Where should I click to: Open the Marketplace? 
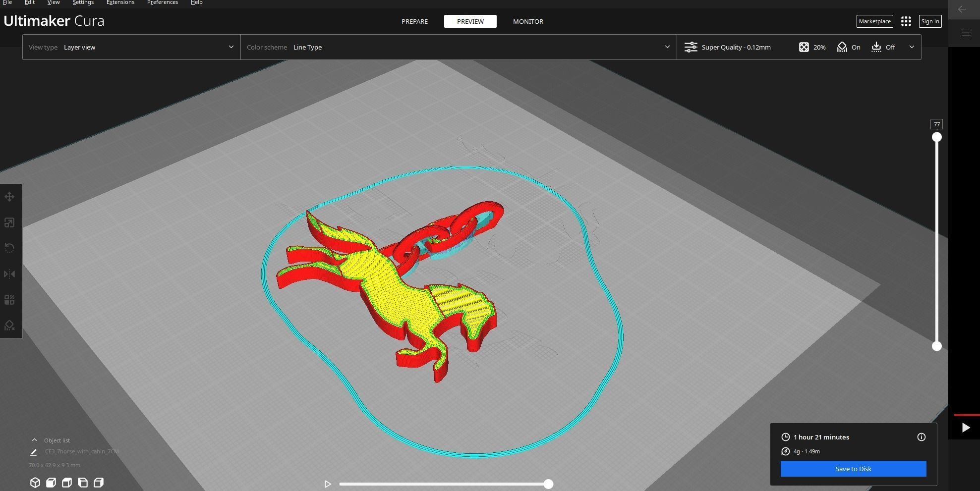coord(874,21)
